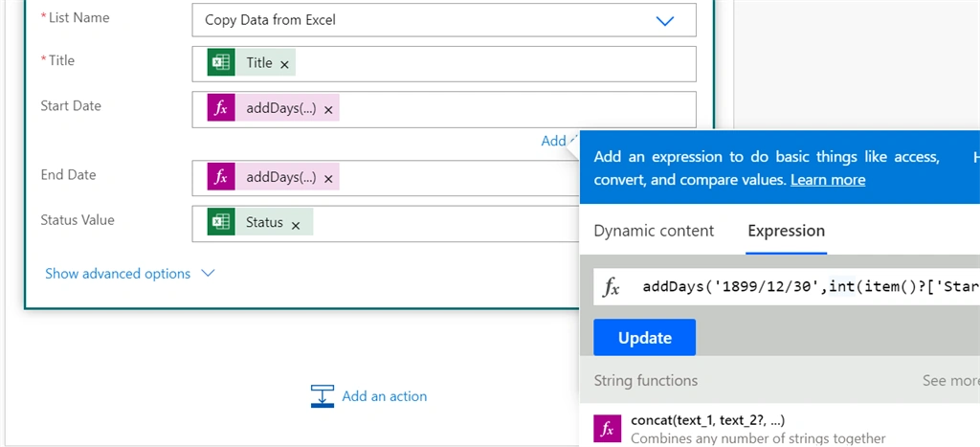
Task: Remove the End Date addDays expression token
Action: 328,179
